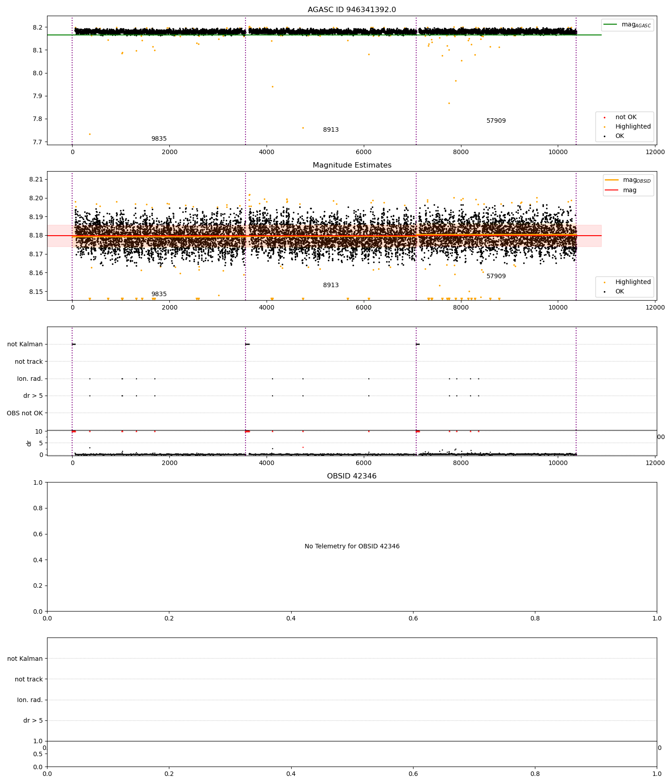
Task: Click the 'OBSID 42346' panel title
Action: click(352, 476)
